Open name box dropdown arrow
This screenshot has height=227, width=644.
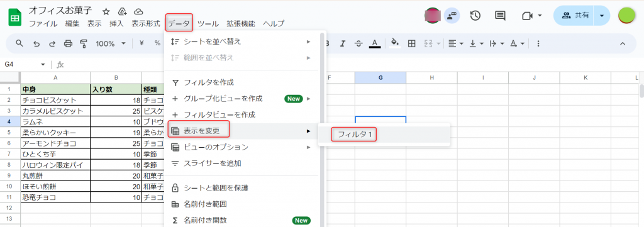click(x=43, y=64)
